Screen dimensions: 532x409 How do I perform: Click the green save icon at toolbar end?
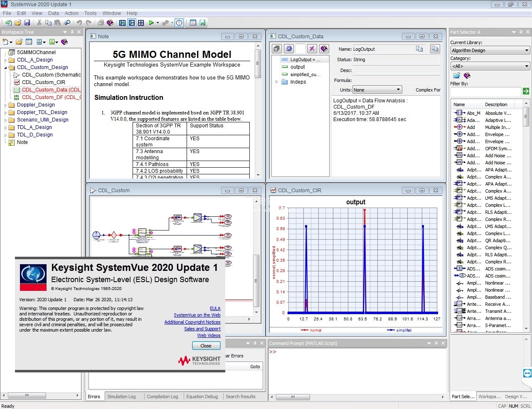(x=202, y=23)
